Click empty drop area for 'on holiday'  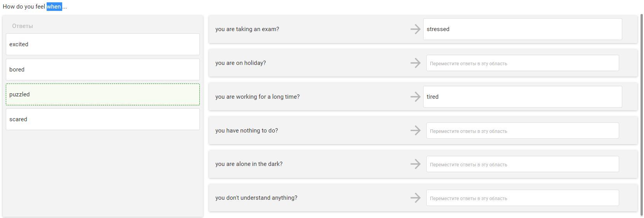point(522,63)
